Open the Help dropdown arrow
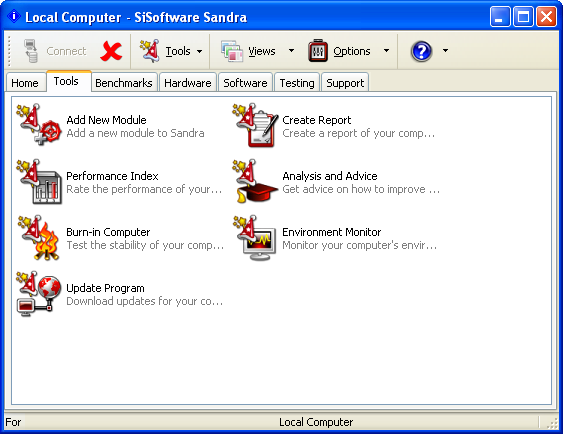563x434 pixels. [x=445, y=51]
